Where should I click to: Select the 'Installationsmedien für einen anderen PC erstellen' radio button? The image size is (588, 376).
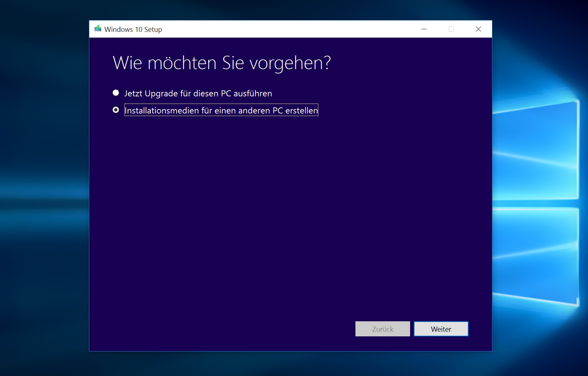116,110
